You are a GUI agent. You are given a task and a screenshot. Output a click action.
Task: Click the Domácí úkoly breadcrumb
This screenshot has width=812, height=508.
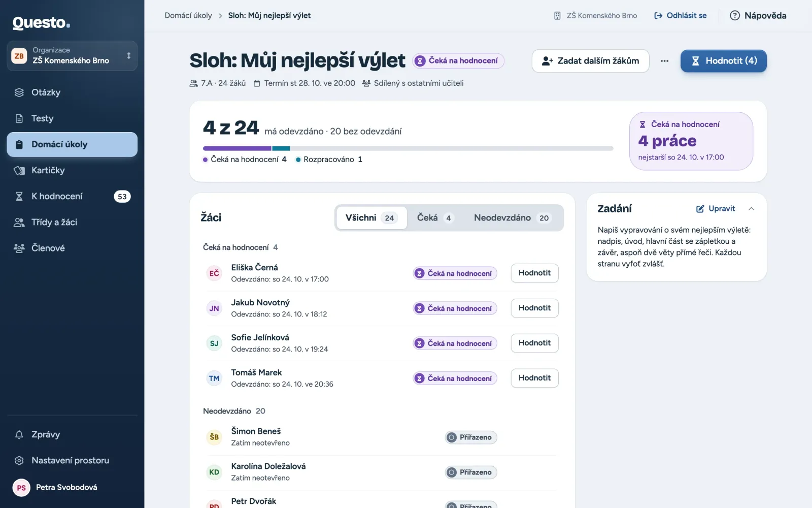point(188,16)
